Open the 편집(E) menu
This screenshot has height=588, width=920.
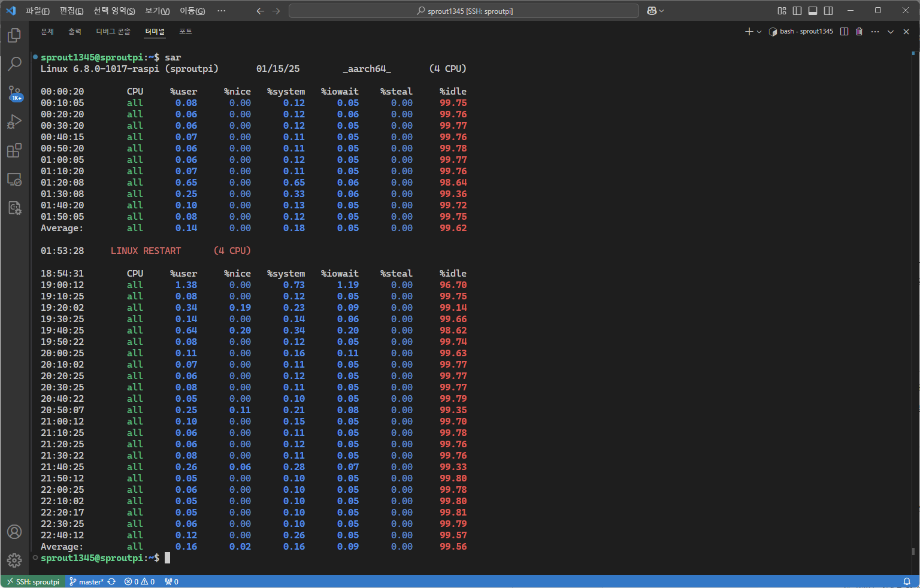pyautogui.click(x=71, y=11)
